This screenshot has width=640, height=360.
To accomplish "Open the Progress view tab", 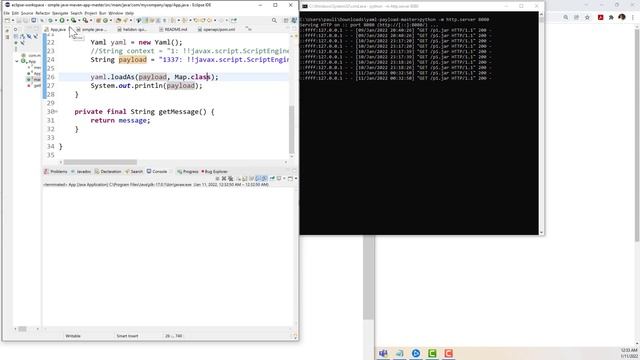I will (188, 171).
